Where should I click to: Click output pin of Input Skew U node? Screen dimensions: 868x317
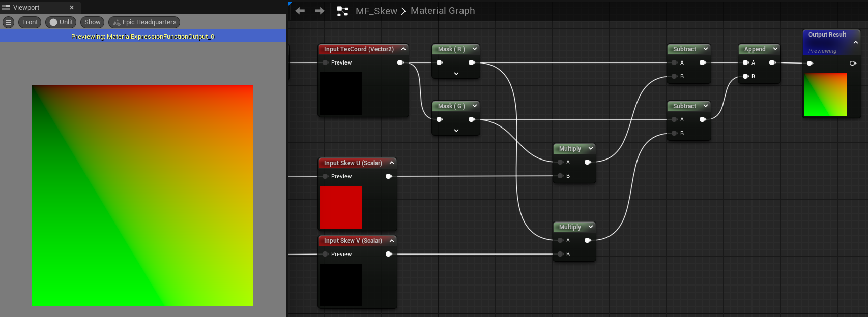pos(389,176)
